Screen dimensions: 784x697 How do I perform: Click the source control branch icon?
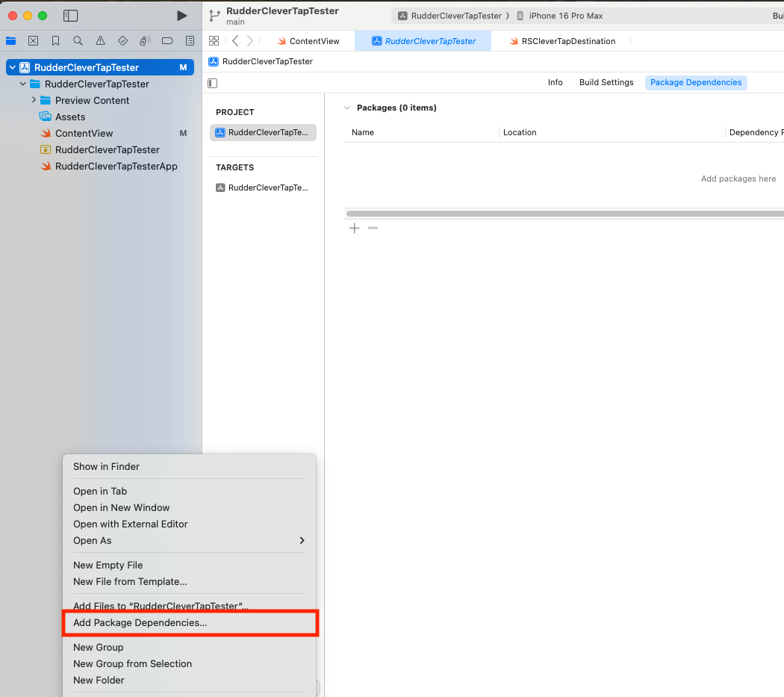coord(214,16)
